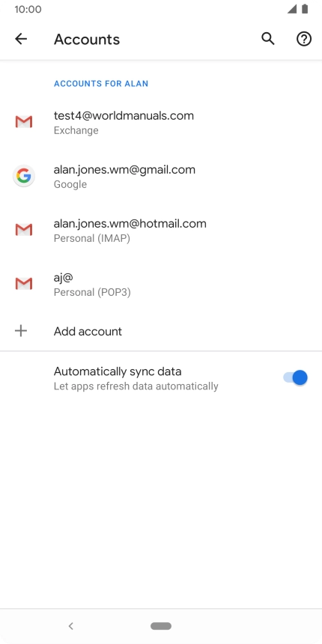Viewport: 322px width, 644px height.
Task: Tap Gmail icon for test4@worldmanuals.com
Action: [24, 122]
